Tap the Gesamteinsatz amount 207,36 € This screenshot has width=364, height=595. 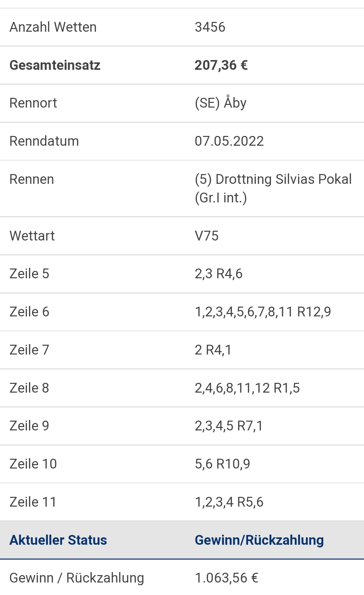[221, 65]
